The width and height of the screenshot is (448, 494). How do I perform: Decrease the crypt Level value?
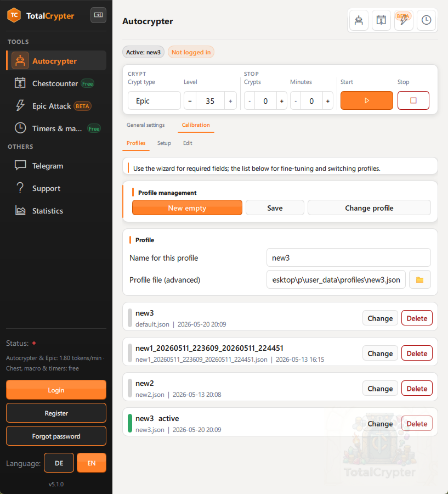(190, 101)
